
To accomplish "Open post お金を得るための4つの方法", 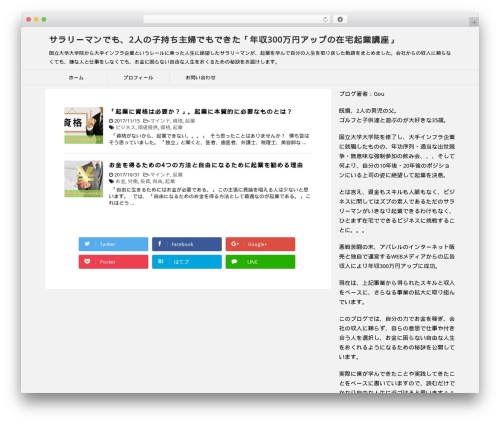I will (206, 165).
